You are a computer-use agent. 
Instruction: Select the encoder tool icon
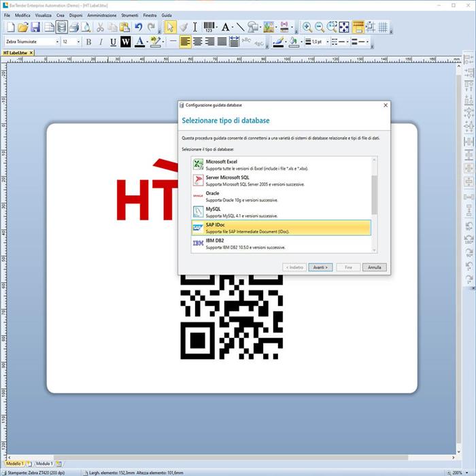coord(284,27)
